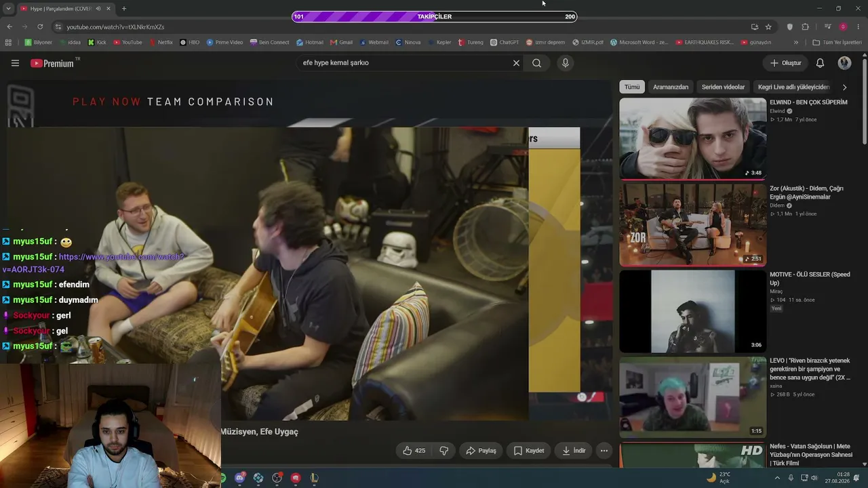This screenshot has width=868, height=488.
Task: Open Windows notification center bell
Action: [x=856, y=478]
